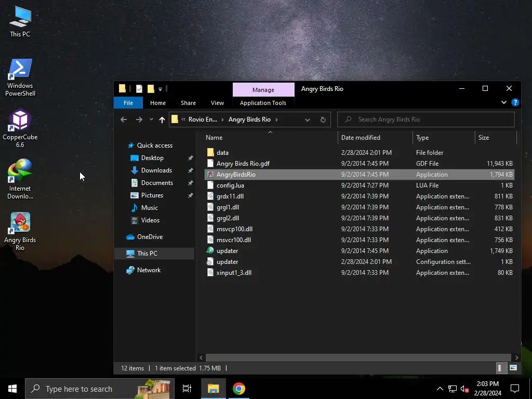This screenshot has width=532, height=399.
Task: Sort by Type column header
Action: tap(422, 137)
